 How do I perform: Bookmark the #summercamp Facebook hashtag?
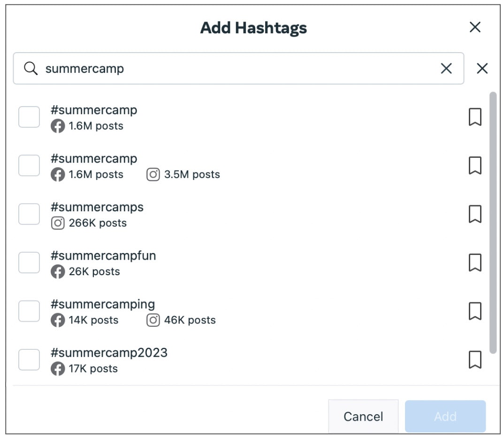coord(475,117)
